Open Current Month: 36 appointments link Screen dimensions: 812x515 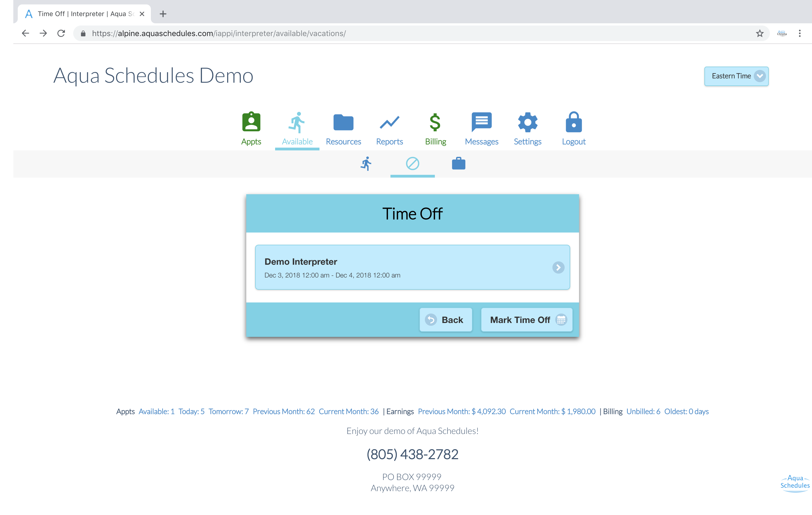tap(349, 412)
